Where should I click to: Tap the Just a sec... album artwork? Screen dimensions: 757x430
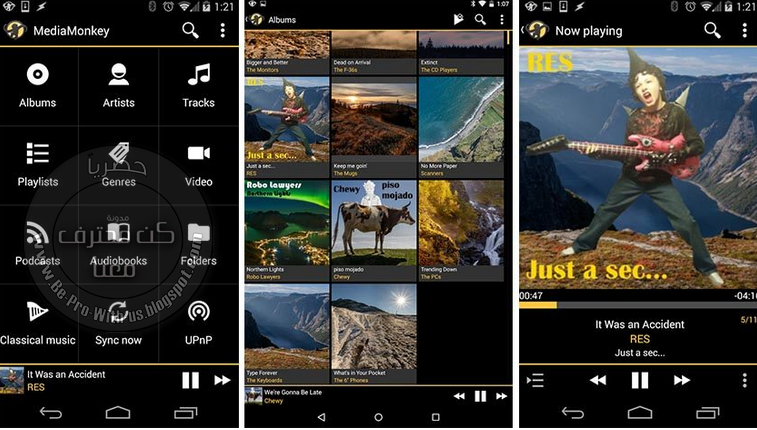[638, 168]
